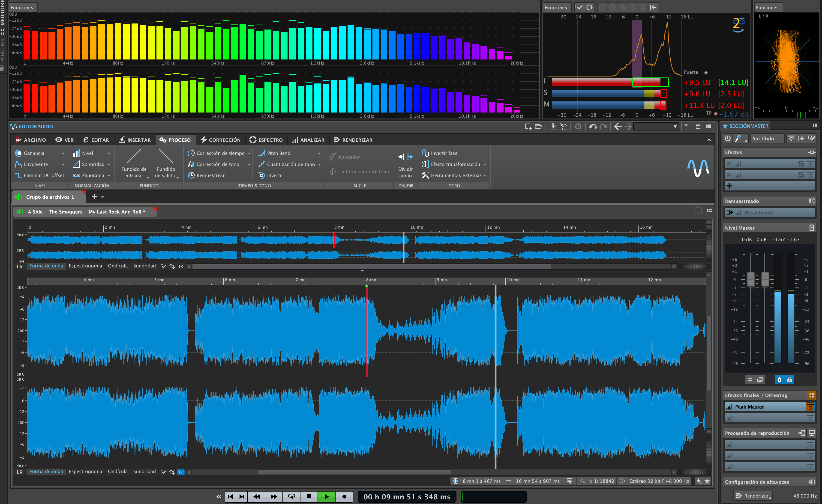Image resolution: width=822 pixels, height=504 pixels.
Task: Click the Record button in transport
Action: (344, 497)
